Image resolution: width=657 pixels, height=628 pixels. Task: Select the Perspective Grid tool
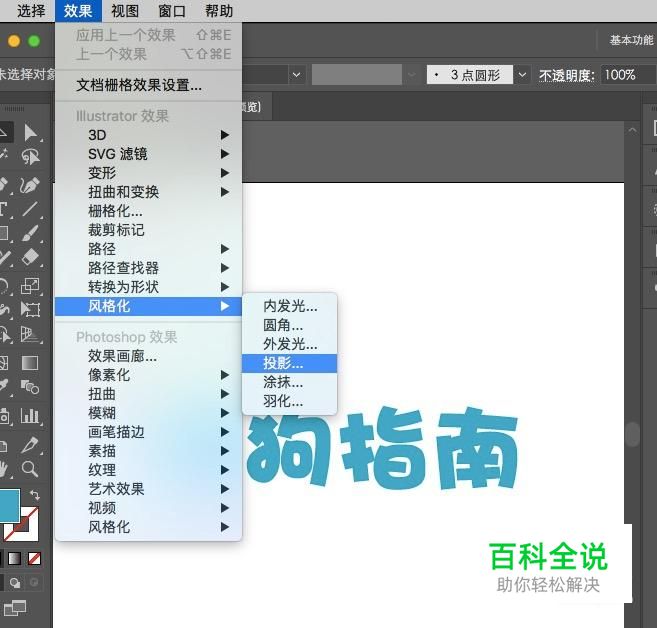(30, 335)
